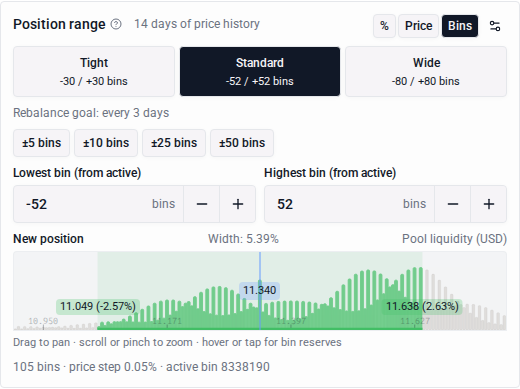Viewport: 520px width, 389px height.
Task: Click the 11.638 (2.63%) upper bound handle
Action: tap(422, 306)
